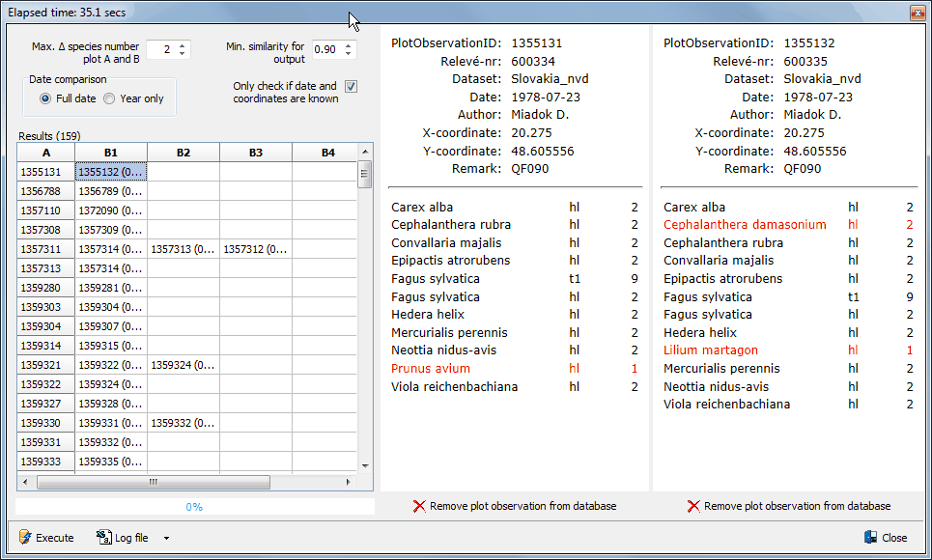Click right red X remove plot icon

tap(693, 506)
